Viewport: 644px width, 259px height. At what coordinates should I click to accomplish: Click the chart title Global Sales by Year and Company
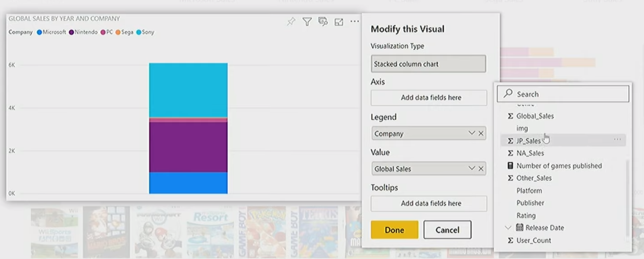click(x=64, y=19)
